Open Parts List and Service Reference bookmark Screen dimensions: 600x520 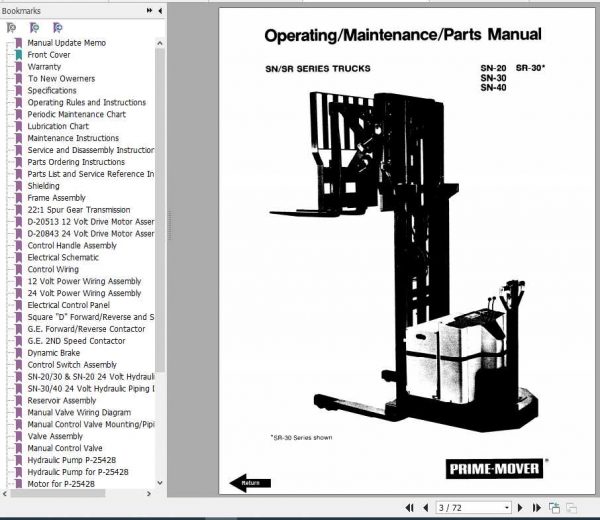coord(90,174)
